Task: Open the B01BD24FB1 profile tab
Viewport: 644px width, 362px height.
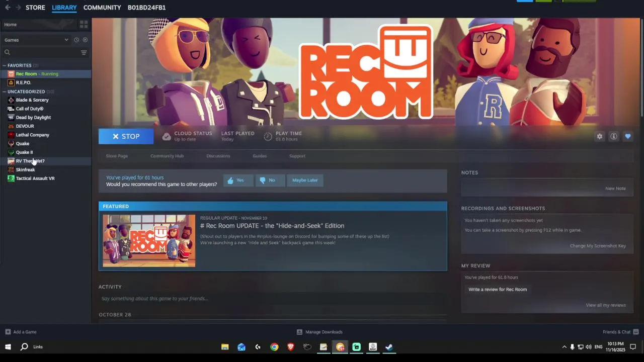Action: tap(146, 8)
